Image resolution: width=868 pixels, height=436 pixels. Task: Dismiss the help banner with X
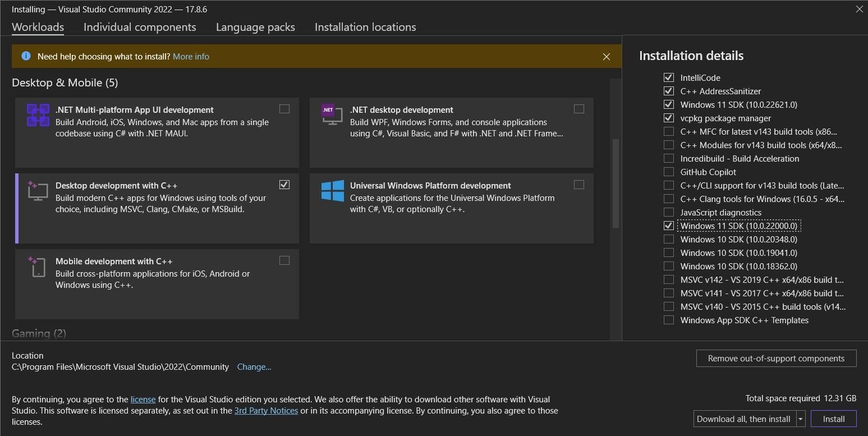point(606,57)
